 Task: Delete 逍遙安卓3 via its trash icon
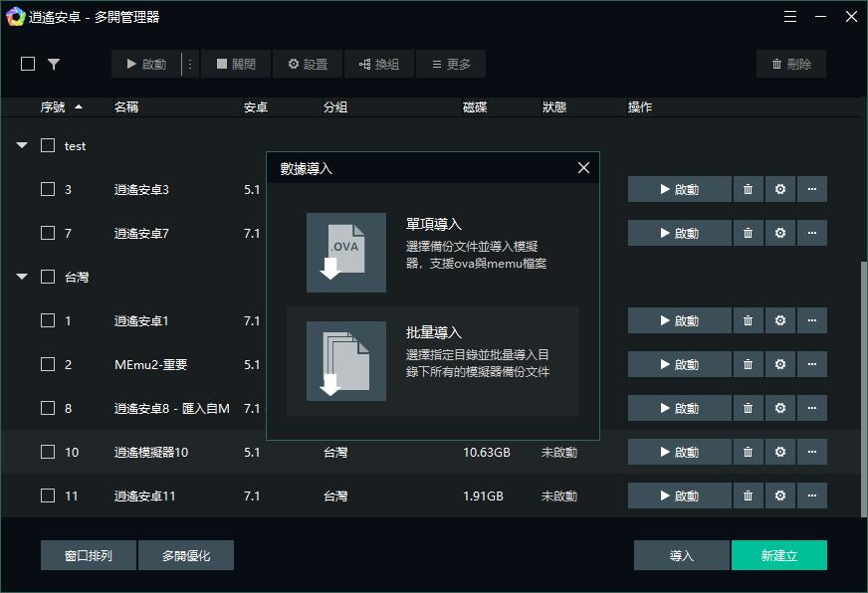coord(748,189)
